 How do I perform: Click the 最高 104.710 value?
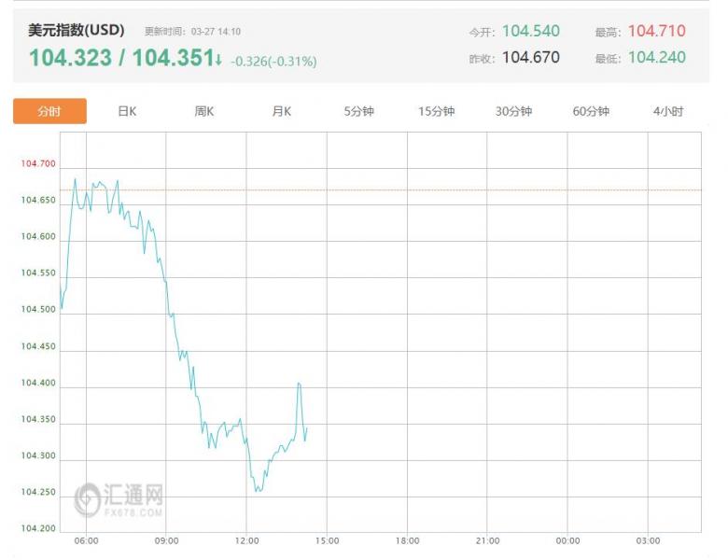point(656,31)
